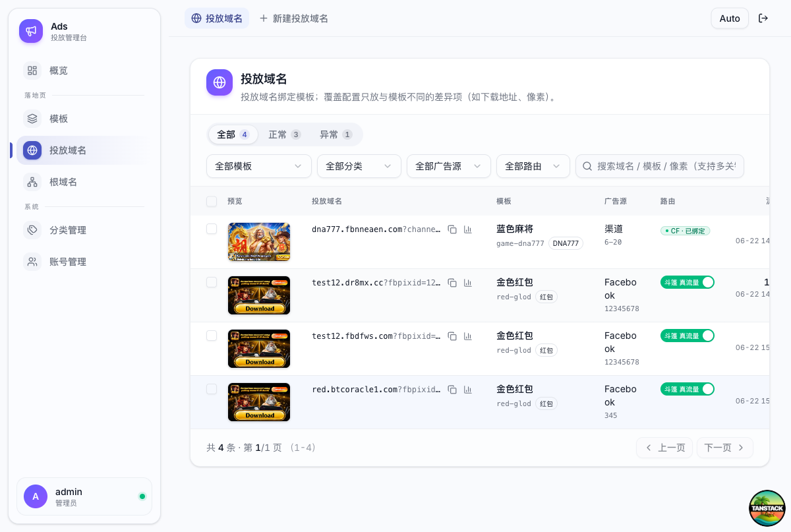
Task: Click the magnifier icon in the search box
Action: [x=587, y=166]
